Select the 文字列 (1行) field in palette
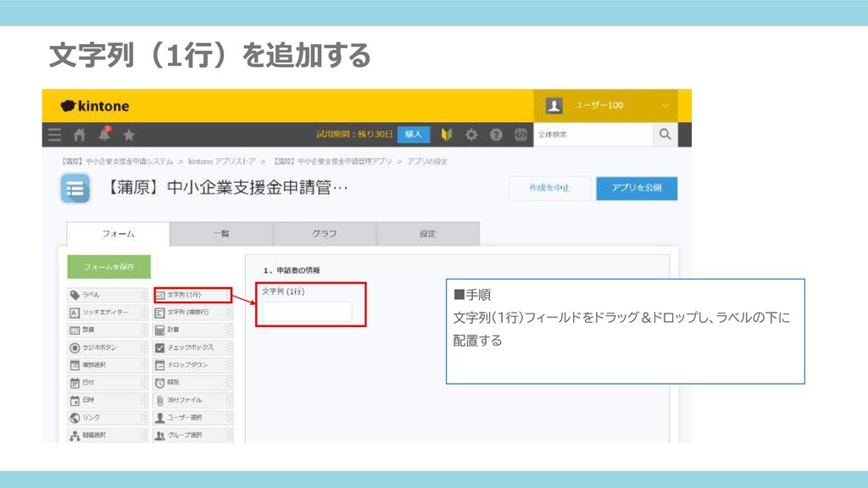This screenshot has width=868, height=488. [192, 295]
